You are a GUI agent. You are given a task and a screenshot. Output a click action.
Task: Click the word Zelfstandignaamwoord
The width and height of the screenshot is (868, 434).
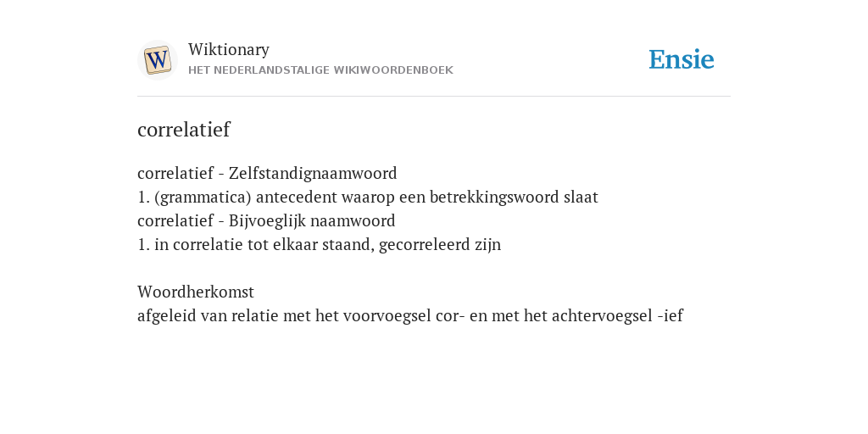coord(313,173)
